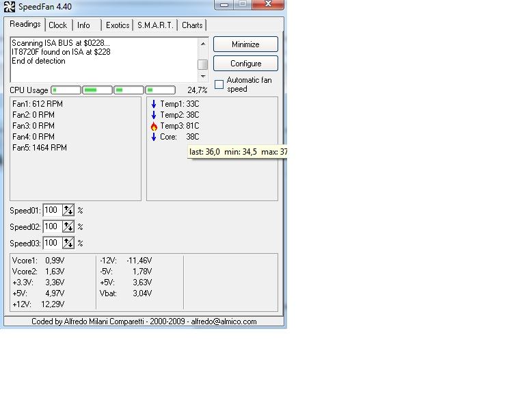Click the SpeedFan fan icon in title bar
The image size is (525, 420).
pos(10,7)
